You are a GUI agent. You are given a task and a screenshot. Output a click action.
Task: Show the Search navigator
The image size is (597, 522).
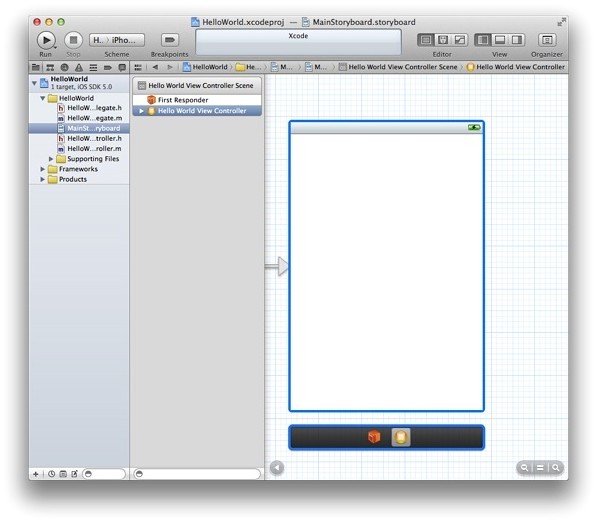pyautogui.click(x=64, y=68)
